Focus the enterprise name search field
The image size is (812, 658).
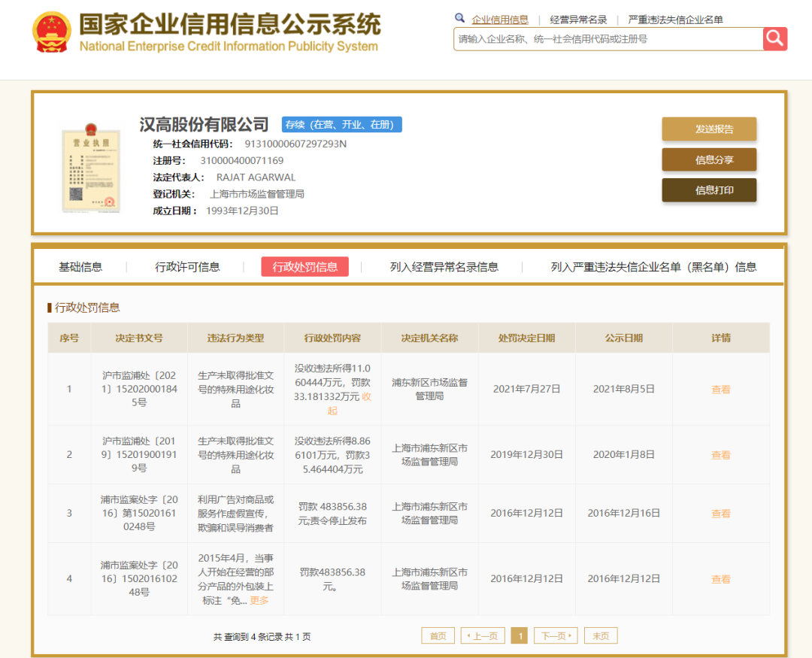(x=608, y=39)
